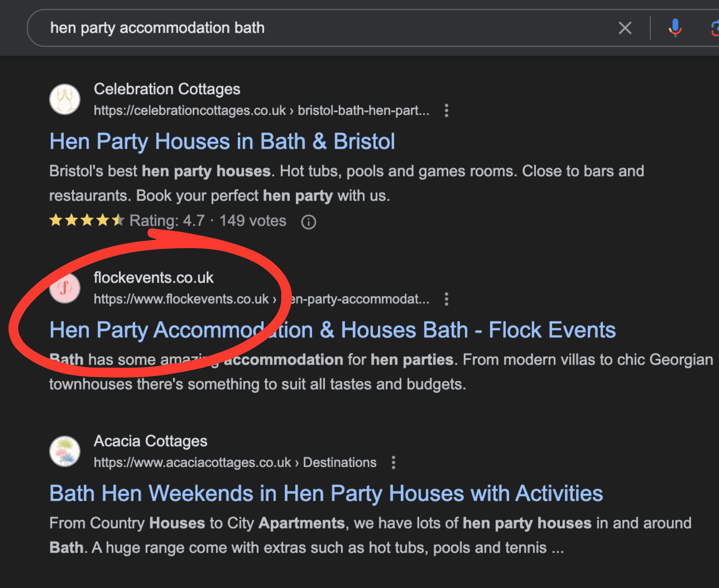This screenshot has height=588, width=719.
Task: Open the three-dot menu for flockevents result
Action: click(446, 300)
